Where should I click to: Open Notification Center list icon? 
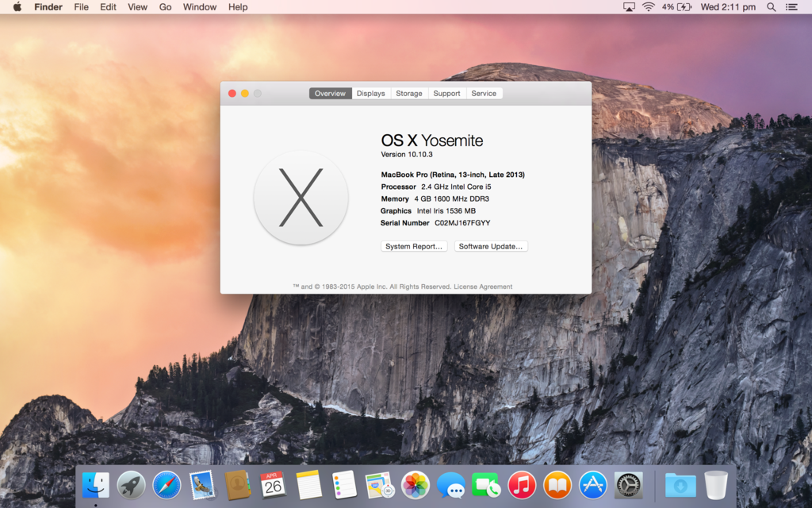[791, 6]
